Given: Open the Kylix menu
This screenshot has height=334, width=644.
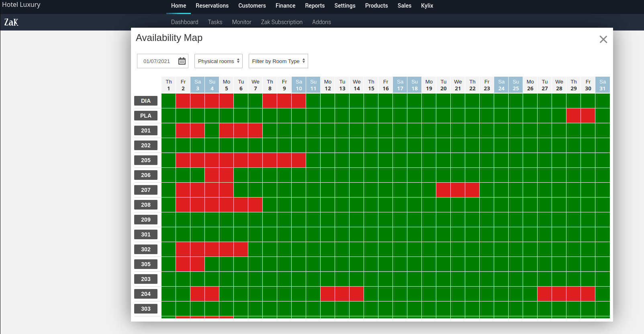Looking at the screenshot, I should [427, 6].
